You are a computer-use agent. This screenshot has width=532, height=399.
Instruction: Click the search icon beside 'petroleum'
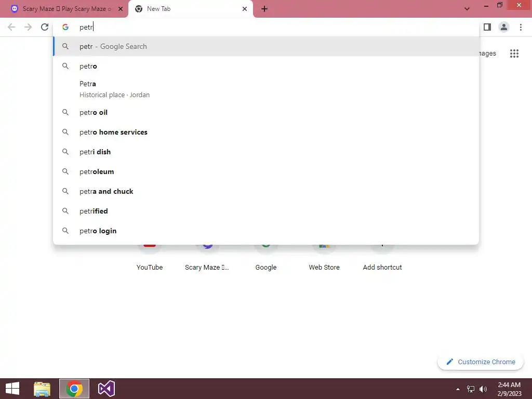click(65, 171)
